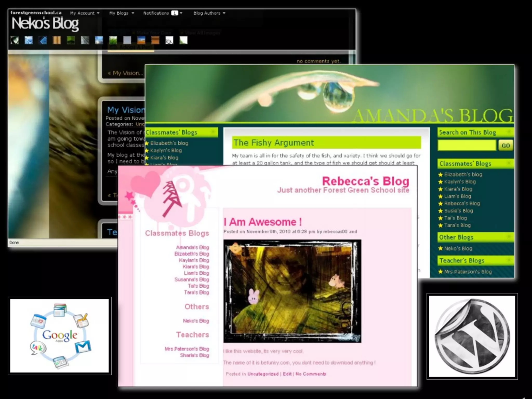The width and height of the screenshot is (532, 399).
Task: Click the Edit link below the post
Action: click(287, 374)
